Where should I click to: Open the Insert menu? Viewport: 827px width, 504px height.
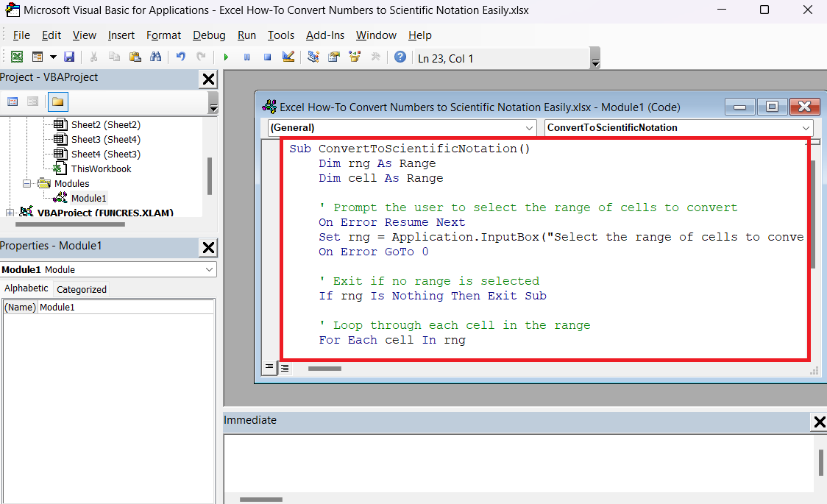[121, 35]
